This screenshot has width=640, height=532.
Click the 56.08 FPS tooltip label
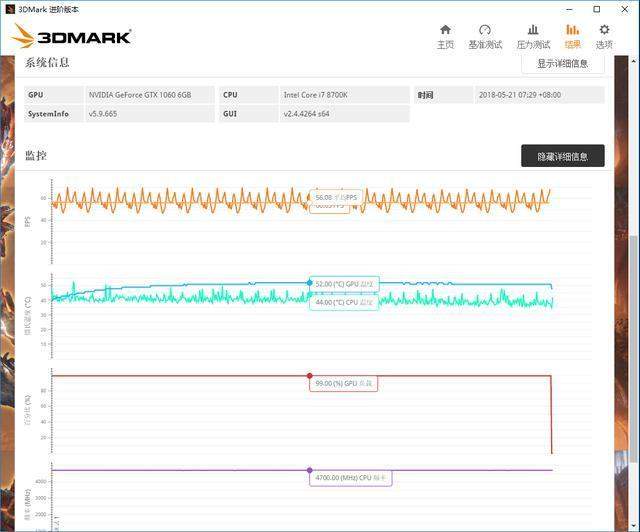click(x=336, y=198)
